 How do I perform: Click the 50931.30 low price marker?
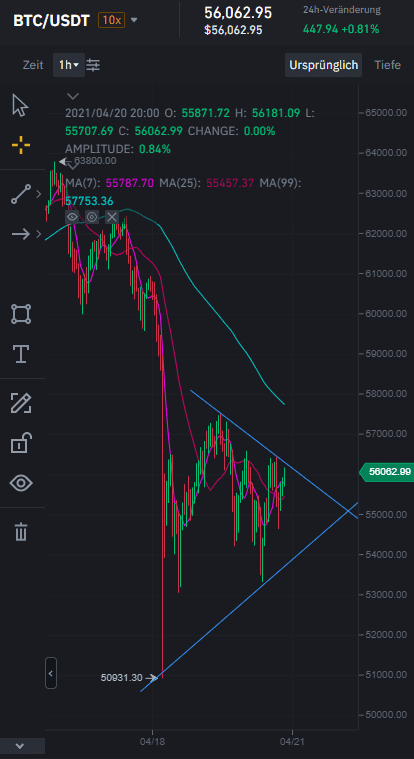[122, 678]
